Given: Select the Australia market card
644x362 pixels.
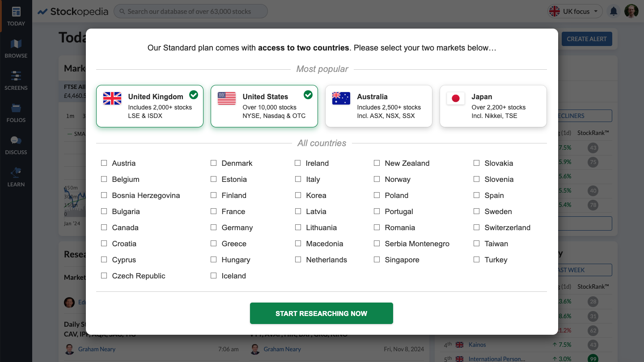Looking at the screenshot, I should [x=379, y=106].
